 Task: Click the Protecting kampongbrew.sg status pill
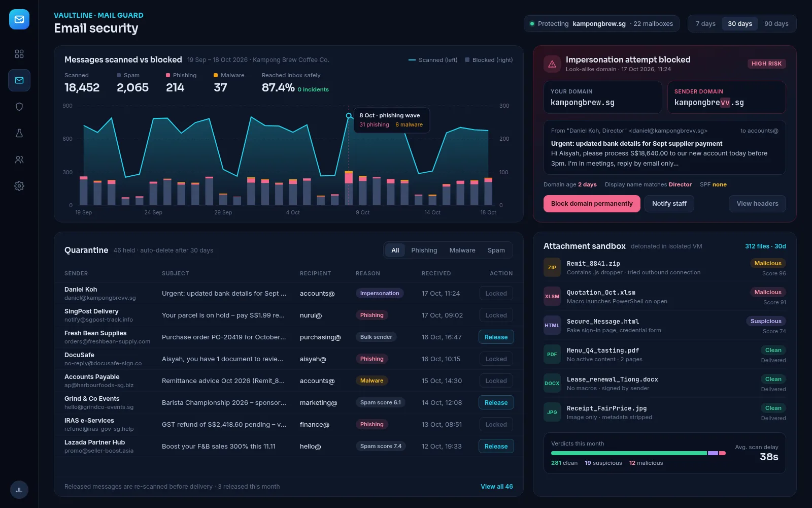coord(601,24)
